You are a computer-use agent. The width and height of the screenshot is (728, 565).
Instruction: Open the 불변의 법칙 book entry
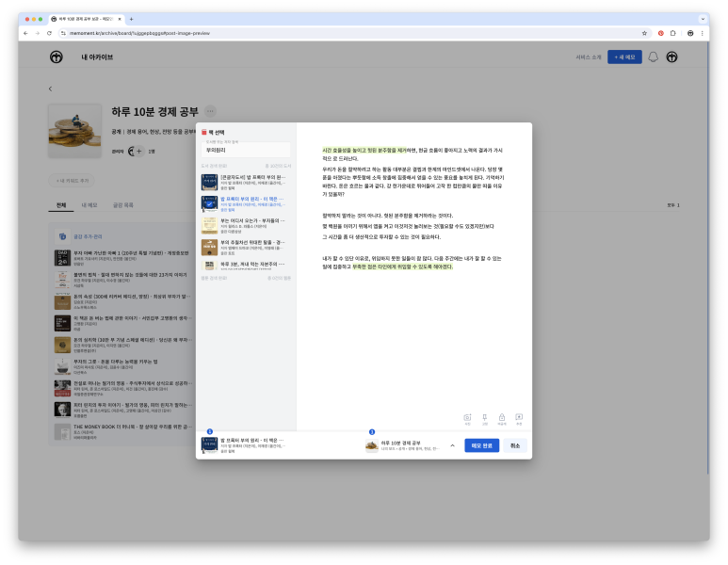point(122,280)
